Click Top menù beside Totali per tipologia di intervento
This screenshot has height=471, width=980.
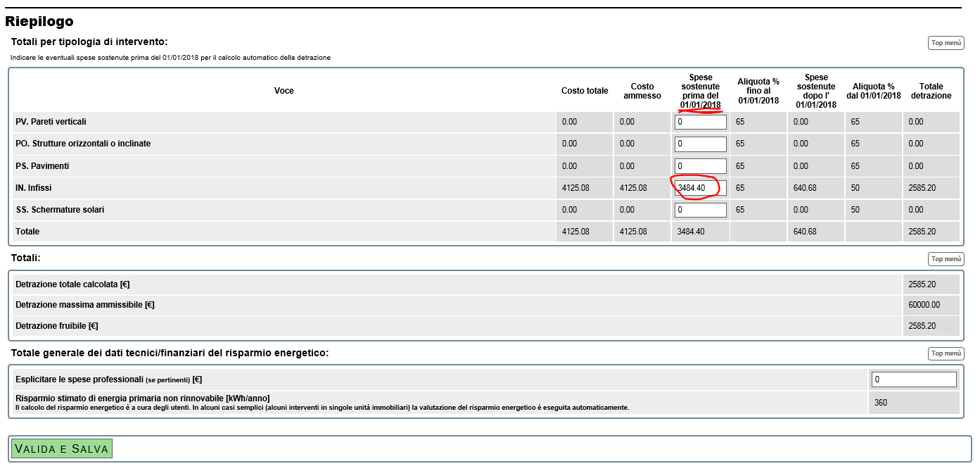click(946, 43)
